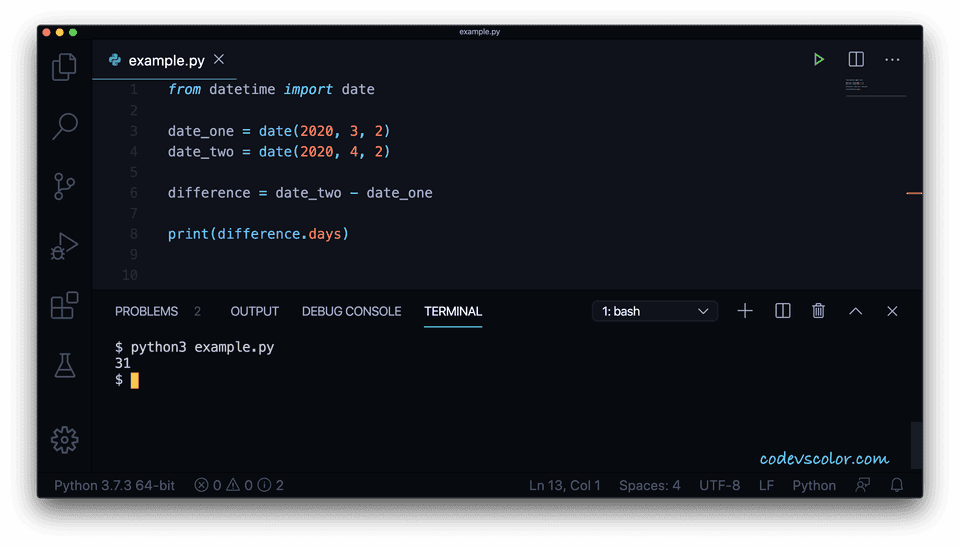Split the editor to the right
The image size is (960, 547).
click(x=856, y=60)
